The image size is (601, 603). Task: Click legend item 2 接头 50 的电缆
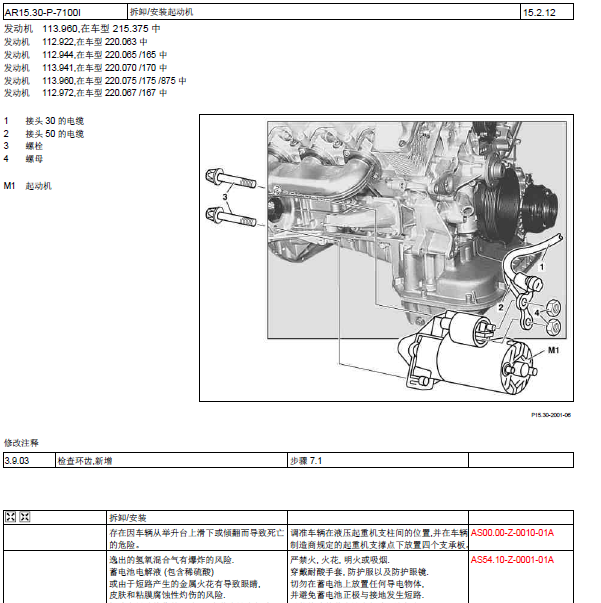pyautogui.click(x=44, y=134)
